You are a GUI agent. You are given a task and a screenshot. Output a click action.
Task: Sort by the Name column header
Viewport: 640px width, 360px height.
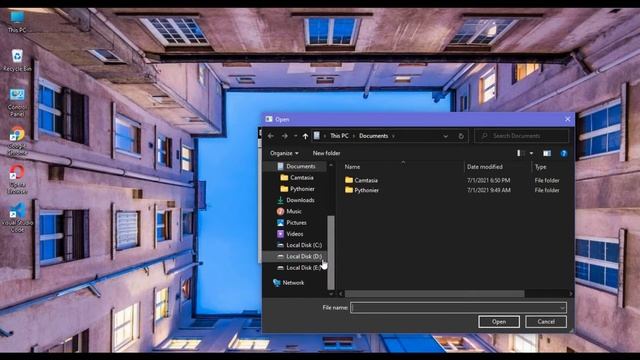click(x=352, y=167)
